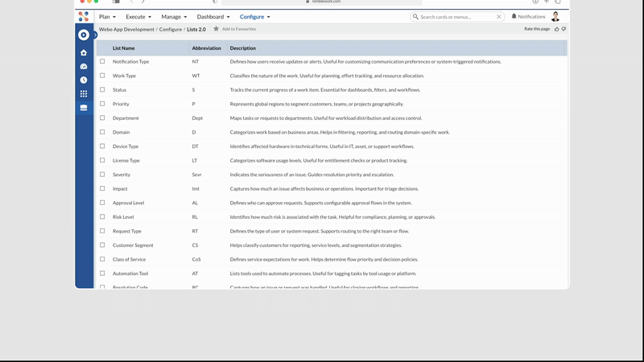Click the search magnifier icon

click(x=415, y=17)
